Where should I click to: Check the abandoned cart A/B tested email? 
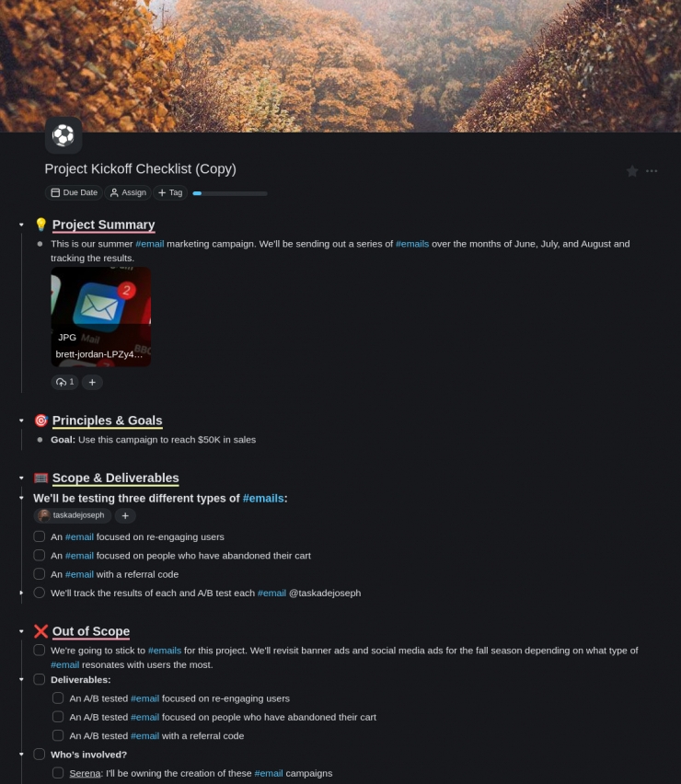tap(58, 717)
